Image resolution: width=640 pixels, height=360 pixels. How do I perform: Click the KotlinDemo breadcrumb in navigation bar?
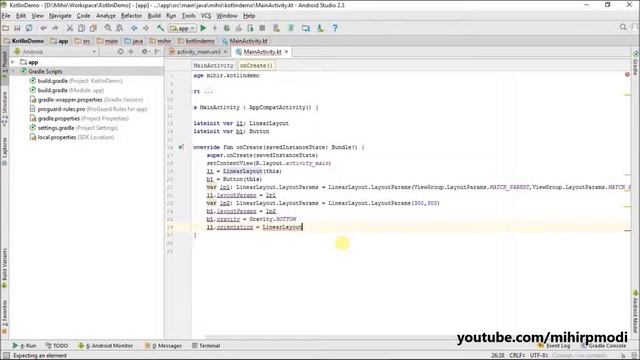point(24,41)
